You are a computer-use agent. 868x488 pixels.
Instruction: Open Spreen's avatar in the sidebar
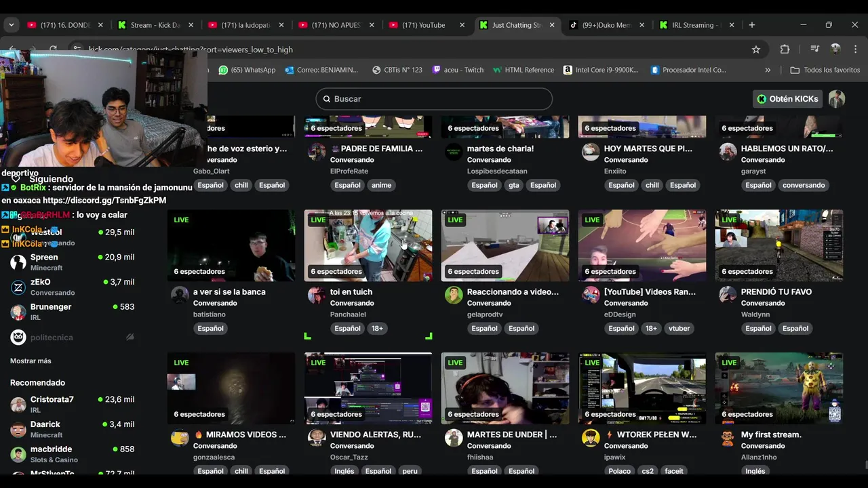point(18,262)
